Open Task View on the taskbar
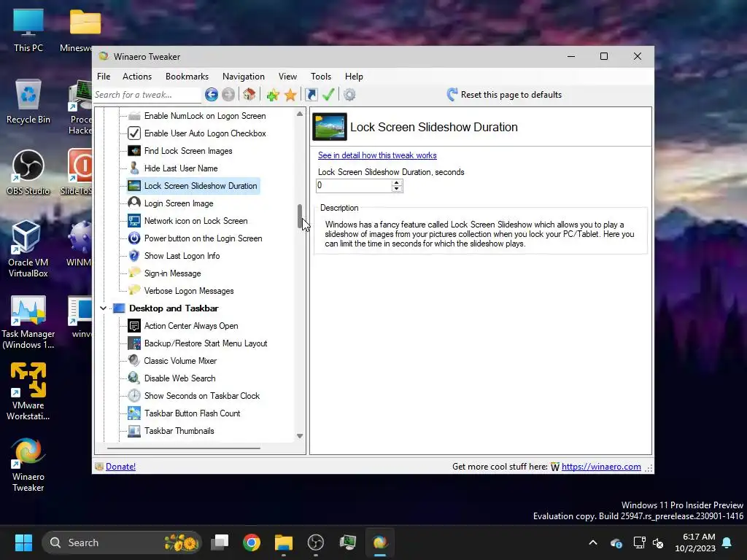Image resolution: width=747 pixels, height=560 pixels. pos(220,542)
